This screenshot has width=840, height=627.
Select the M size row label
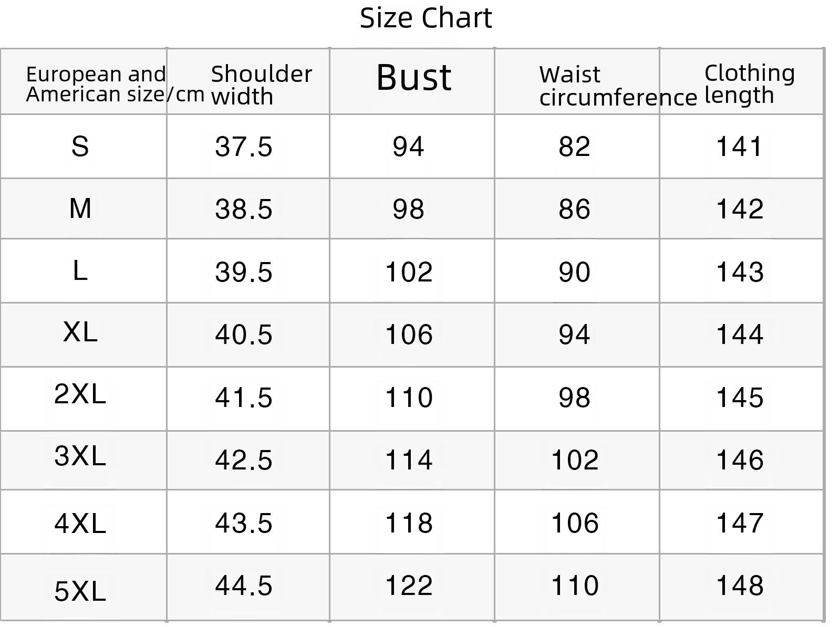(80, 208)
